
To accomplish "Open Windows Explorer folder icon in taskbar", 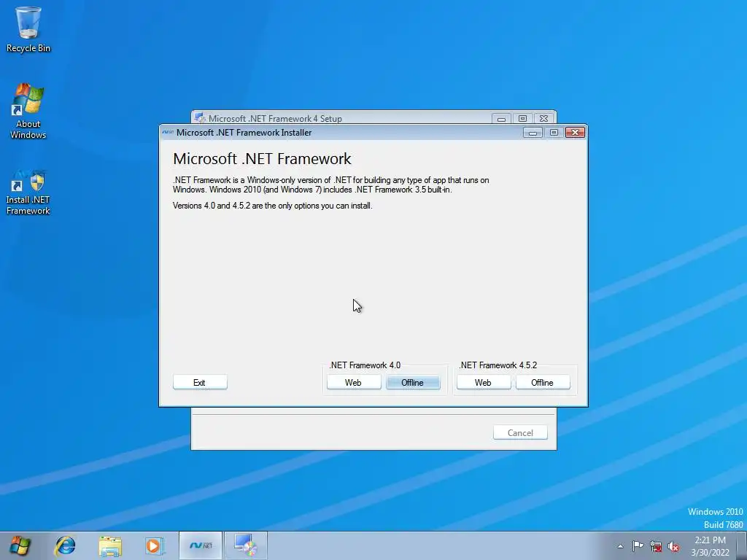I will point(110,545).
